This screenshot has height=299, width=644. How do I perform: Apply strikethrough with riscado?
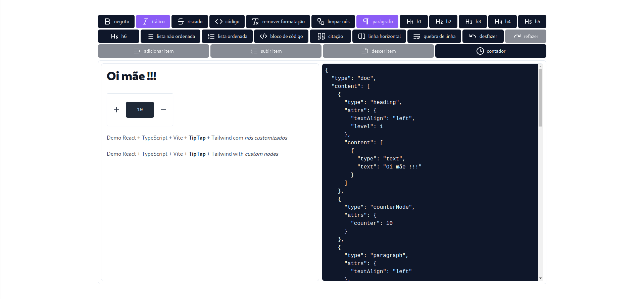[190, 21]
